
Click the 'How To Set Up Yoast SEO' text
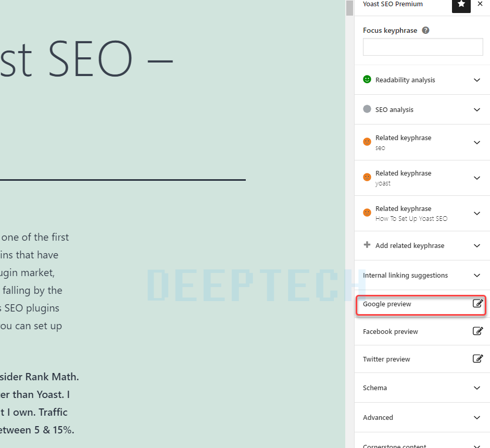click(411, 218)
